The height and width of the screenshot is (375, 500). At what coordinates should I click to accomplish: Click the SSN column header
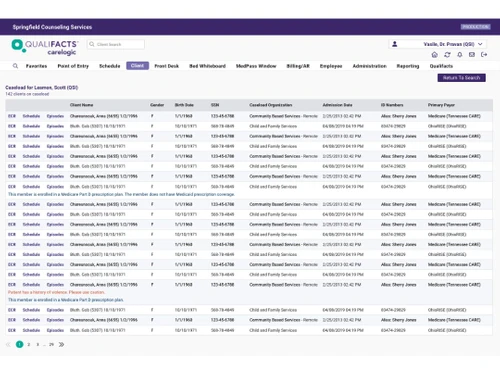click(215, 105)
